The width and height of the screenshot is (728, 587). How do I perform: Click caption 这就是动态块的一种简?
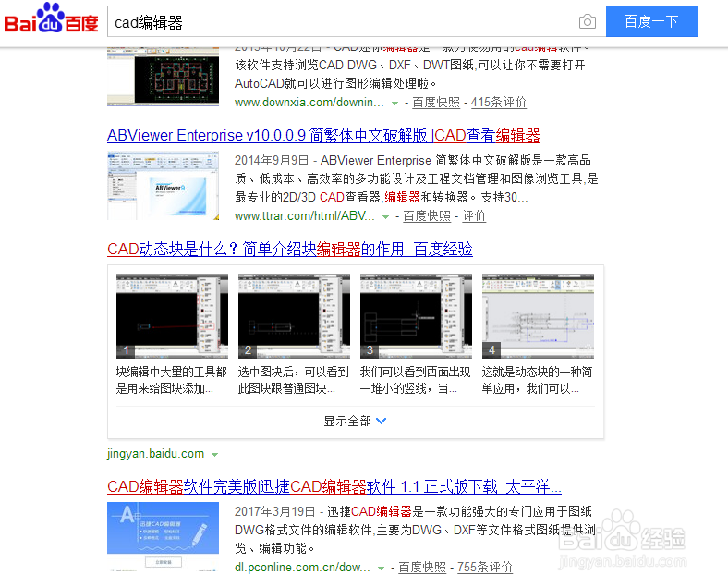point(537,372)
